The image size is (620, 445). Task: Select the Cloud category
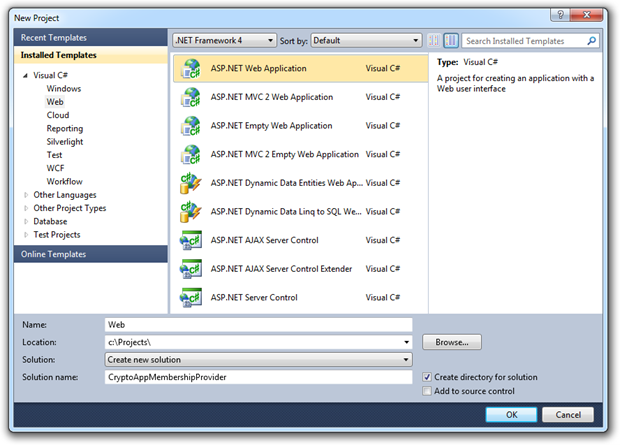[x=58, y=115]
